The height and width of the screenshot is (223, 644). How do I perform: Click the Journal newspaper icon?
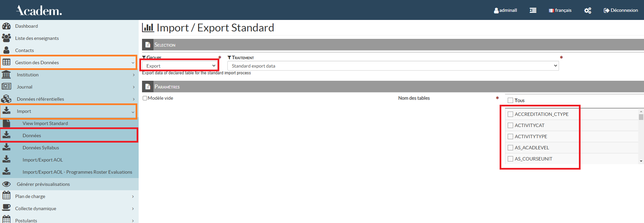pyautogui.click(x=6, y=87)
